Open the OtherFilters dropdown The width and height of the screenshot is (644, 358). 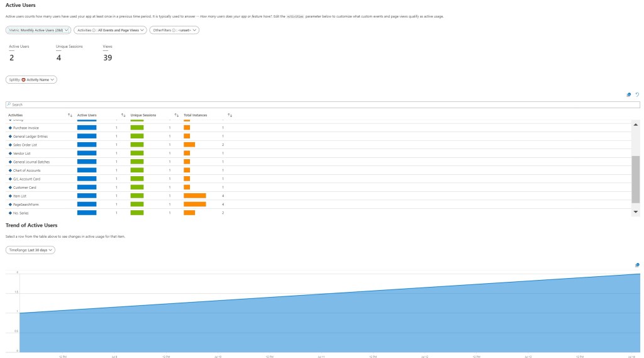[x=174, y=30]
